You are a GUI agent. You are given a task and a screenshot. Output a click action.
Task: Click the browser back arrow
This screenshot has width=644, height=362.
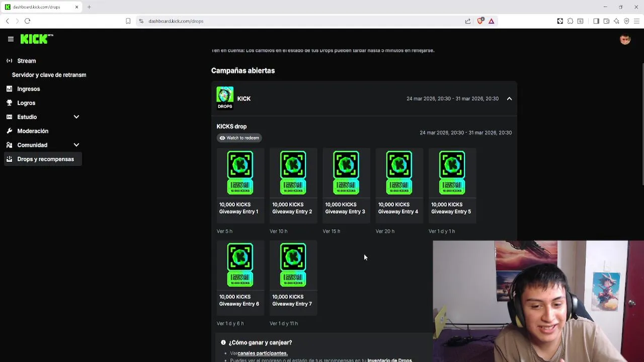8,21
